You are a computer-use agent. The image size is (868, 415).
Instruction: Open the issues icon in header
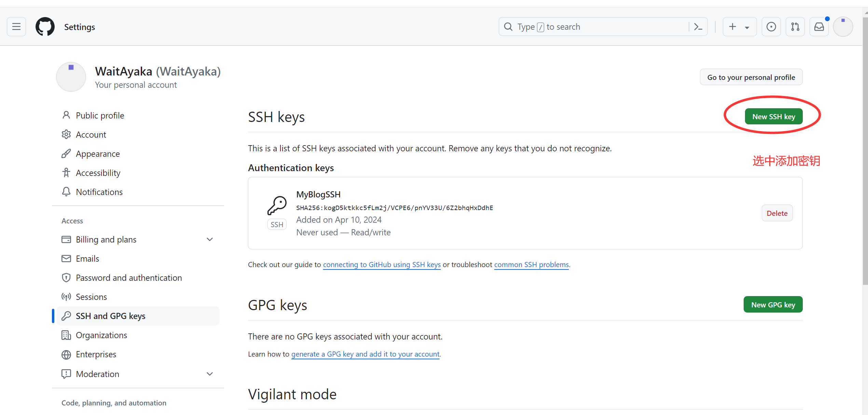(x=771, y=27)
